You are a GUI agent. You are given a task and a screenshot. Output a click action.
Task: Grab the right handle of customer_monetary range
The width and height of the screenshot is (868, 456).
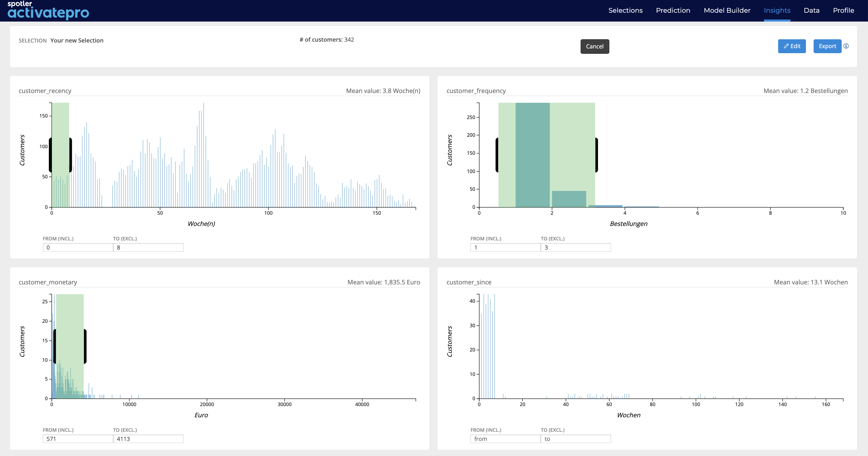[85, 346]
